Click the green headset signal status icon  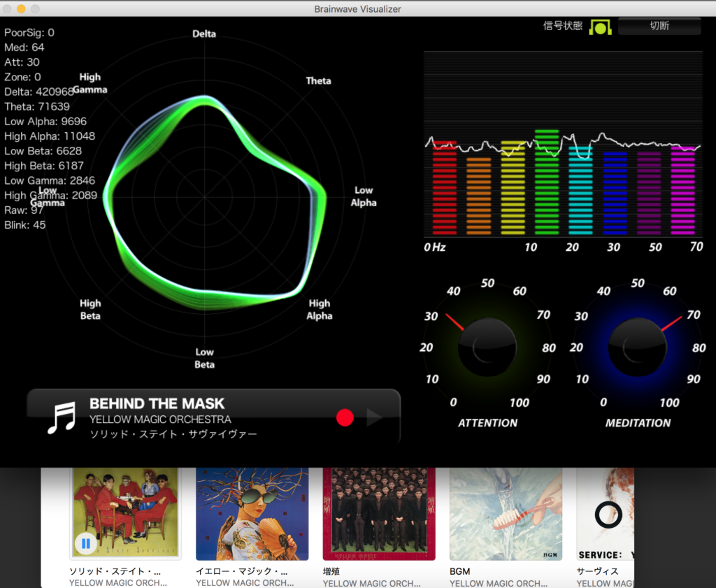point(600,27)
